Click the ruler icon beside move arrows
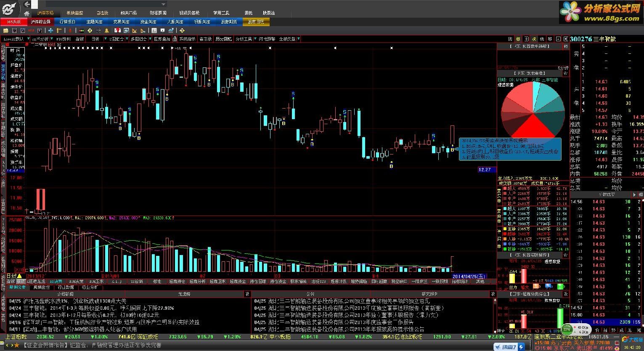The height and width of the screenshot is (351, 644). (59, 31)
